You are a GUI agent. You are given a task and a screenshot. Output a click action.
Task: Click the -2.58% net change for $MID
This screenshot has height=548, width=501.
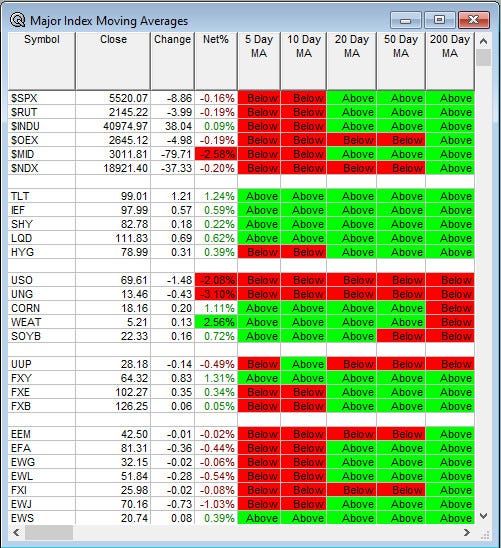216,154
